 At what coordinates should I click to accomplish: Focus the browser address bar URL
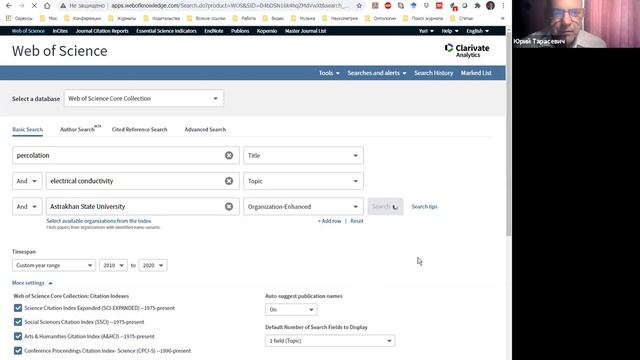point(230,6)
